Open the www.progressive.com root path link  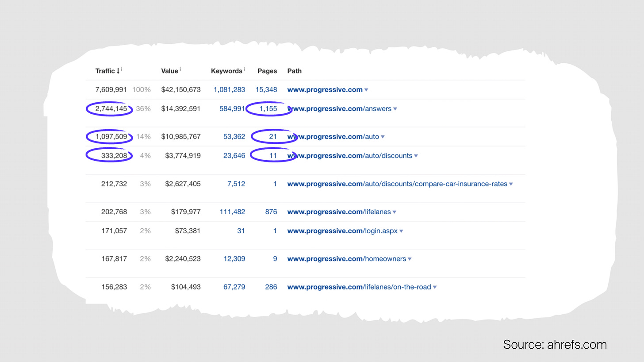coord(325,89)
